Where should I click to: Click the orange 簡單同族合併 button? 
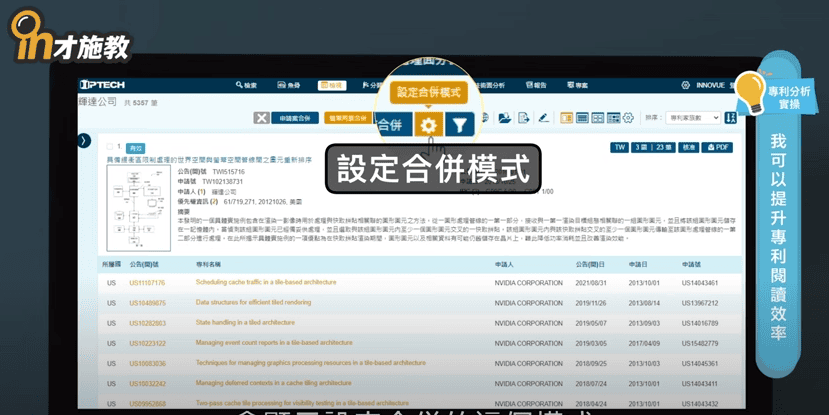347,118
